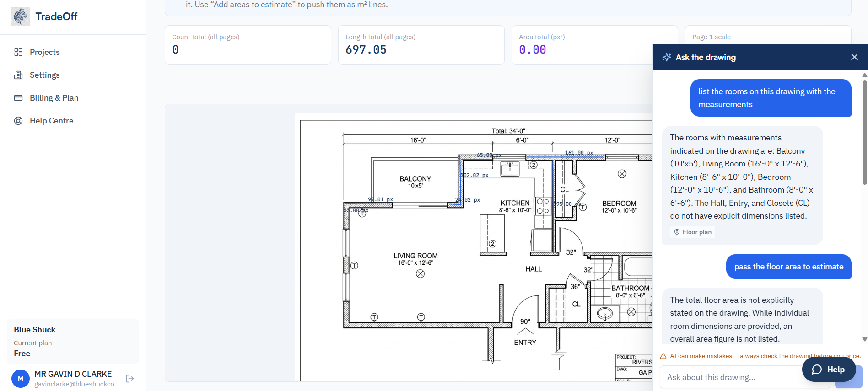The image size is (868, 391).
Task: Click the 90° door swing label
Action: tap(525, 321)
